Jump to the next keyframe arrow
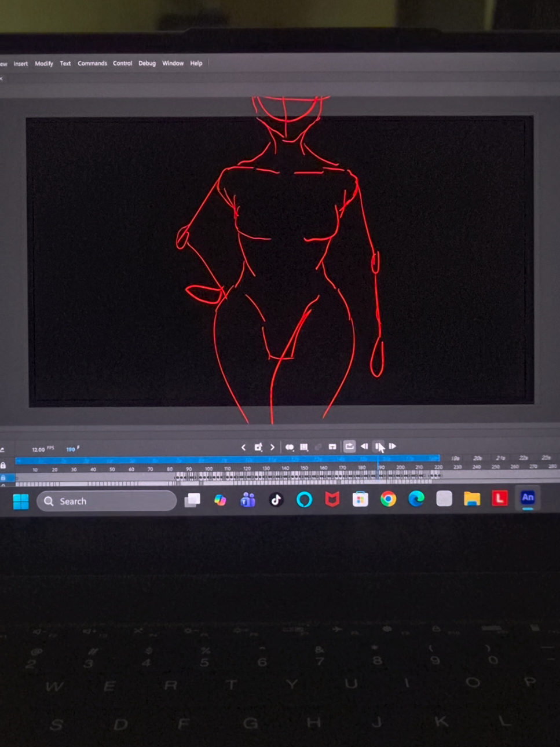 click(x=272, y=447)
